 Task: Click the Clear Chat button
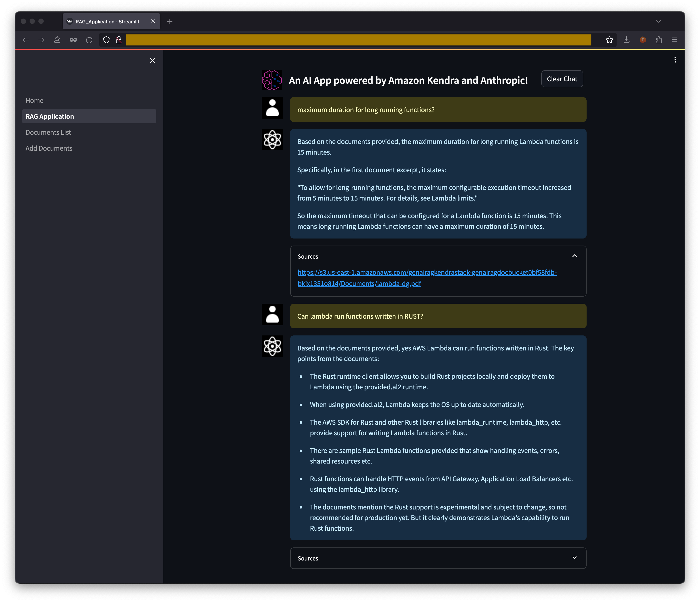562,79
